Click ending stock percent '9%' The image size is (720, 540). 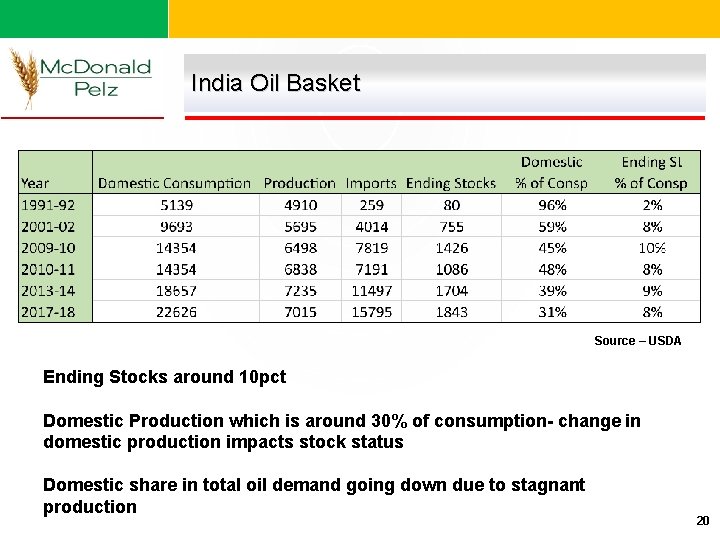click(x=652, y=291)
